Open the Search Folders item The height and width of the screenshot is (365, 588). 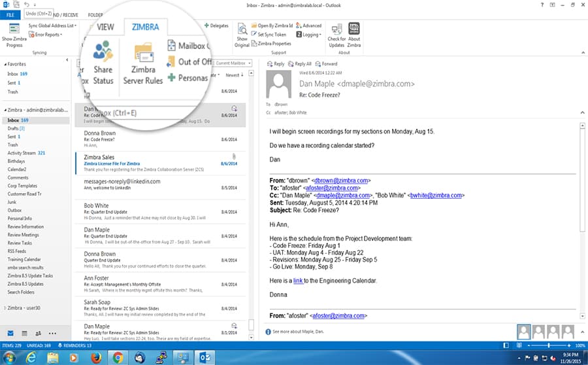tap(21, 292)
